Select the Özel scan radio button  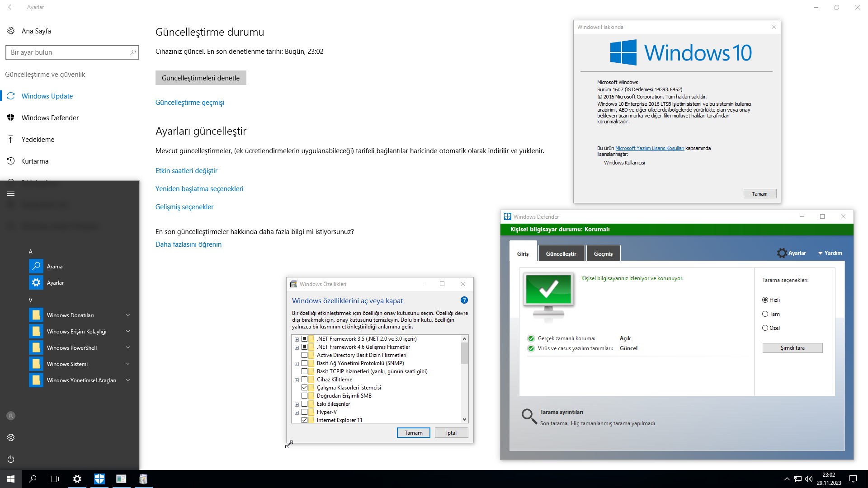(765, 328)
